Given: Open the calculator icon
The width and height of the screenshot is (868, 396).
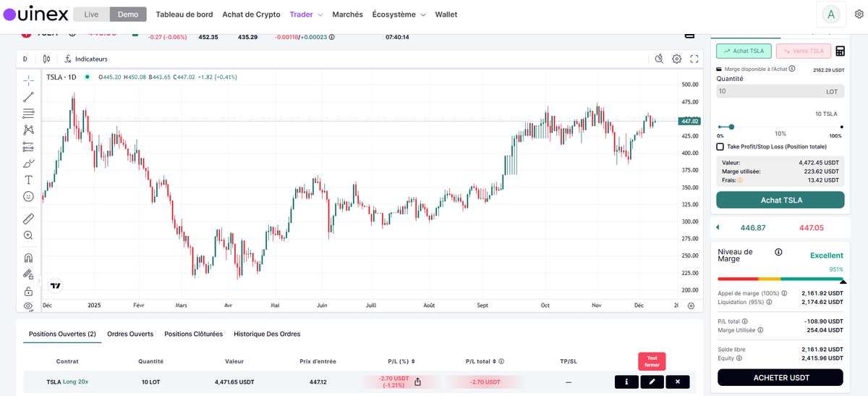Looking at the screenshot, I should (x=840, y=51).
